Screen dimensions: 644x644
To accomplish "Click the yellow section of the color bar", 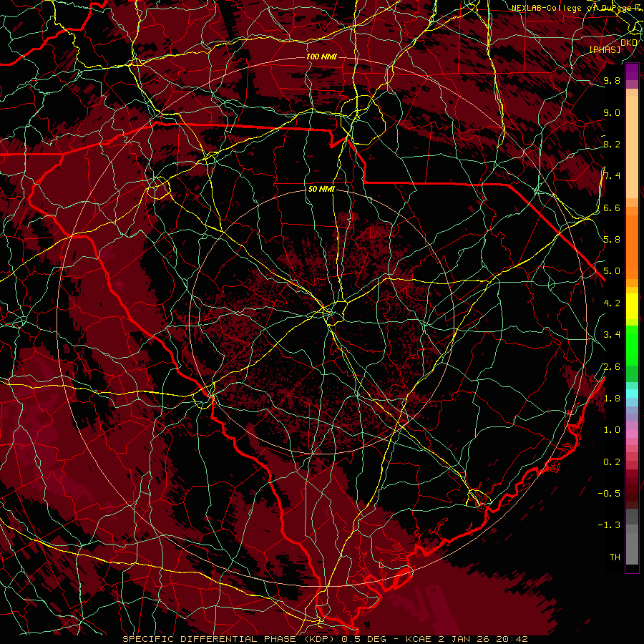I will point(632,306).
